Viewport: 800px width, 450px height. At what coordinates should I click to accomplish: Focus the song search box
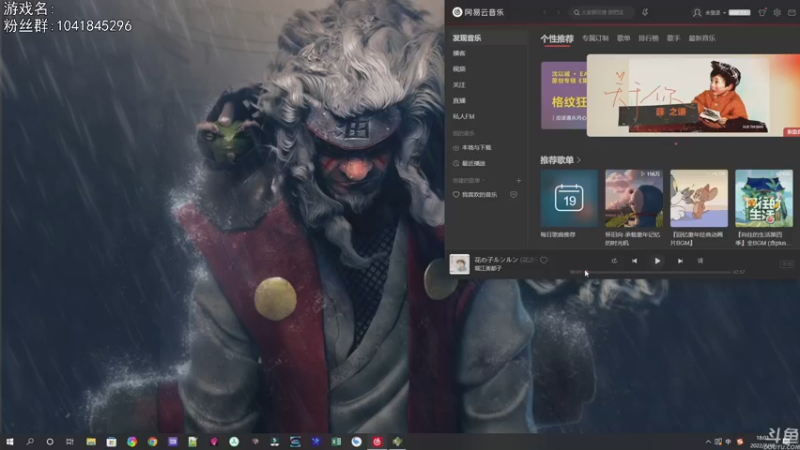coord(601,12)
